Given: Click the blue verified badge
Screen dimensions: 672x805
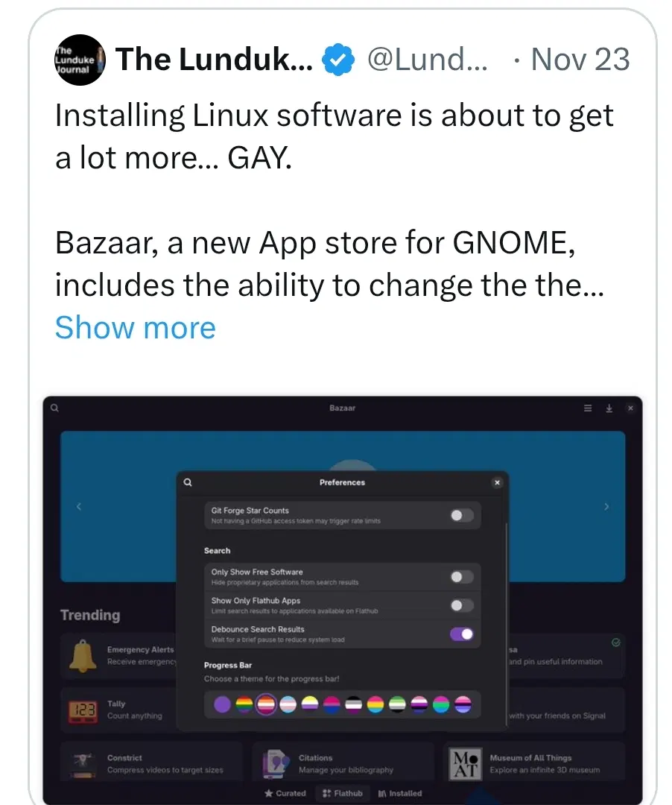Looking at the screenshot, I should coord(338,60).
